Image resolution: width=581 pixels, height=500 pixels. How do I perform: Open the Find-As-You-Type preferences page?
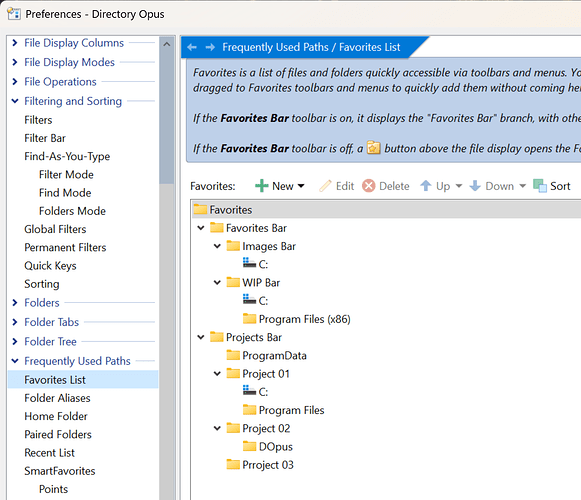pos(67,156)
